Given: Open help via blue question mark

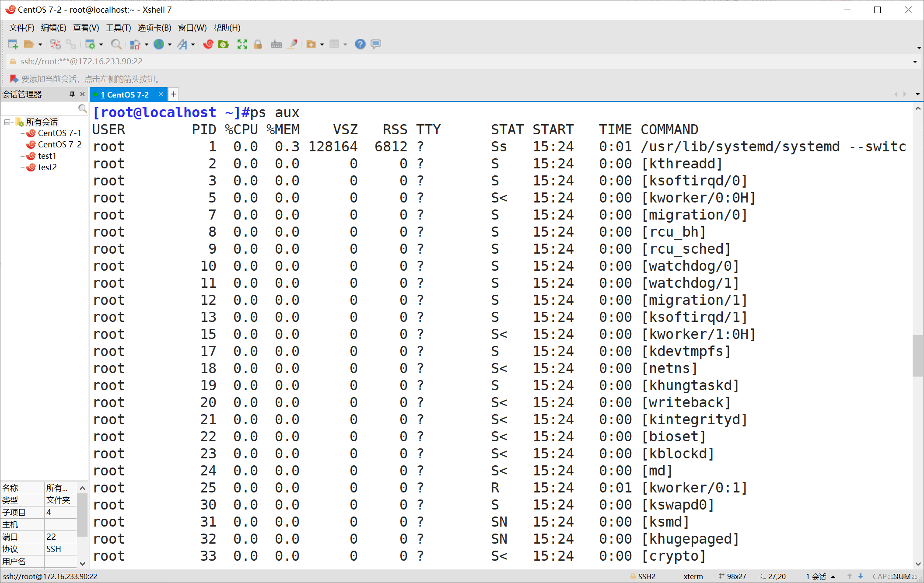Looking at the screenshot, I should [x=360, y=44].
